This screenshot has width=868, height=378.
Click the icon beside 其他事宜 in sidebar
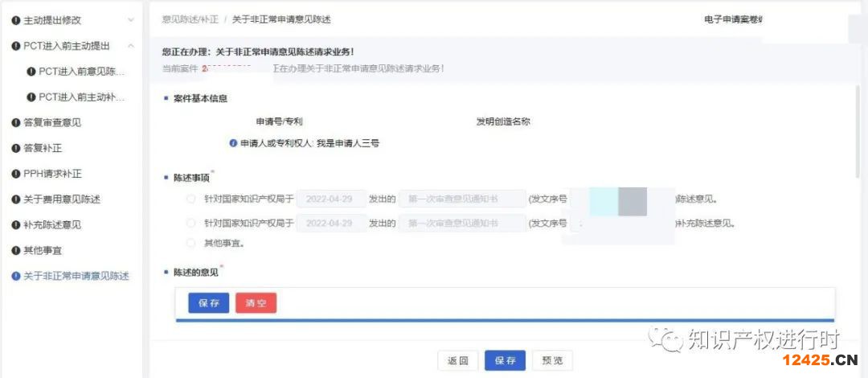point(16,250)
